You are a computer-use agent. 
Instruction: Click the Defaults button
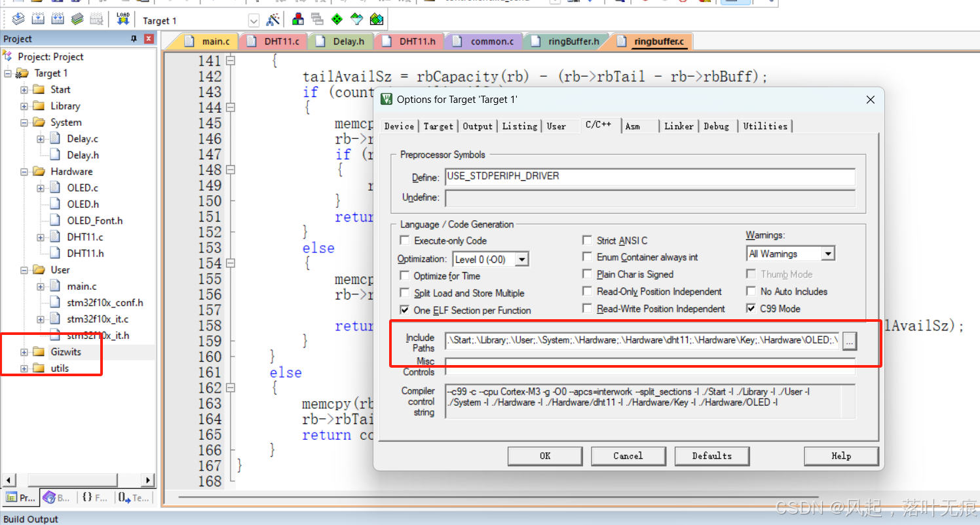coord(712,456)
